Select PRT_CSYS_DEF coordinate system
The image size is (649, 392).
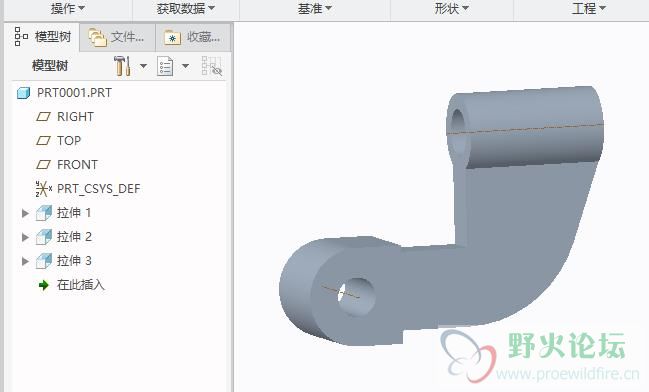[x=99, y=189]
